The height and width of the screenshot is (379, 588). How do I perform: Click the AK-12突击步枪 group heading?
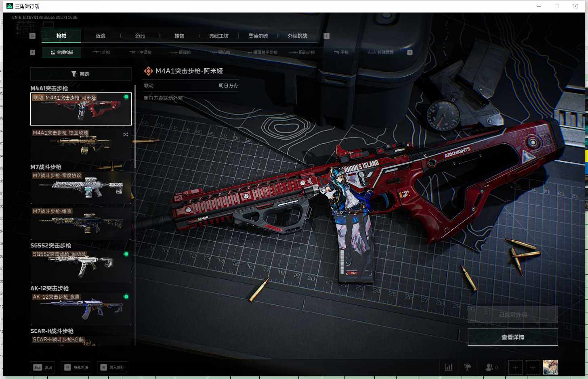[x=50, y=288]
